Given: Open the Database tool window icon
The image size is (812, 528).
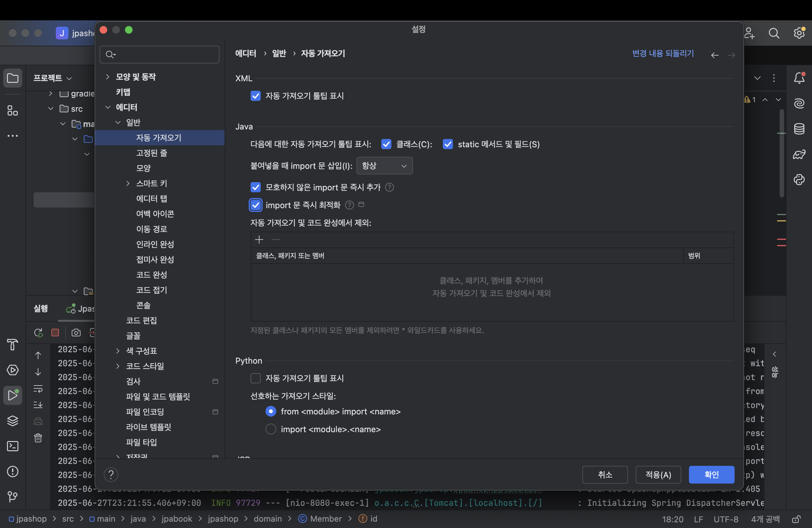Looking at the screenshot, I should [799, 129].
